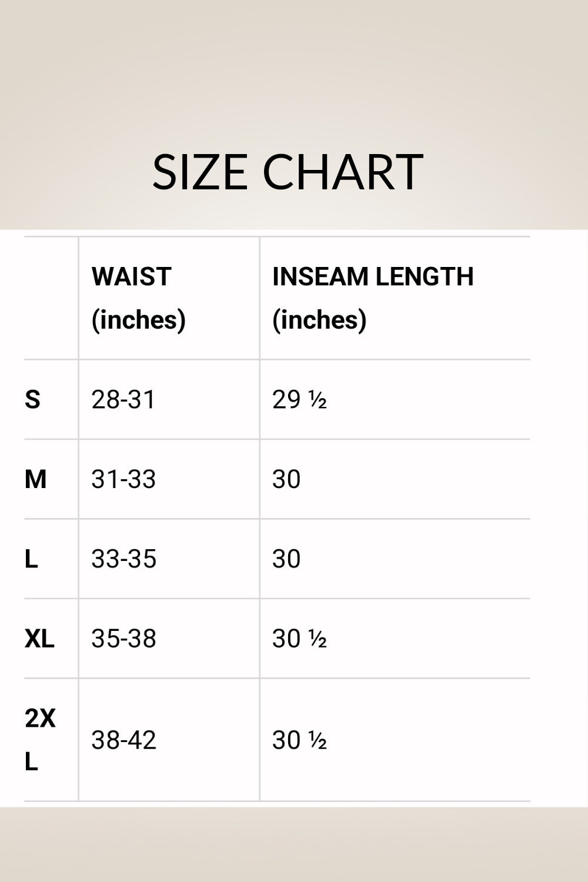
Task: Click inseam value 29 ½ for size S
Action: [x=299, y=400]
